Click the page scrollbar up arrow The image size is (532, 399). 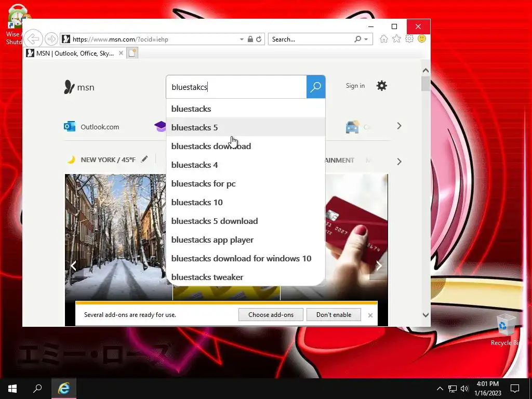[426, 71]
